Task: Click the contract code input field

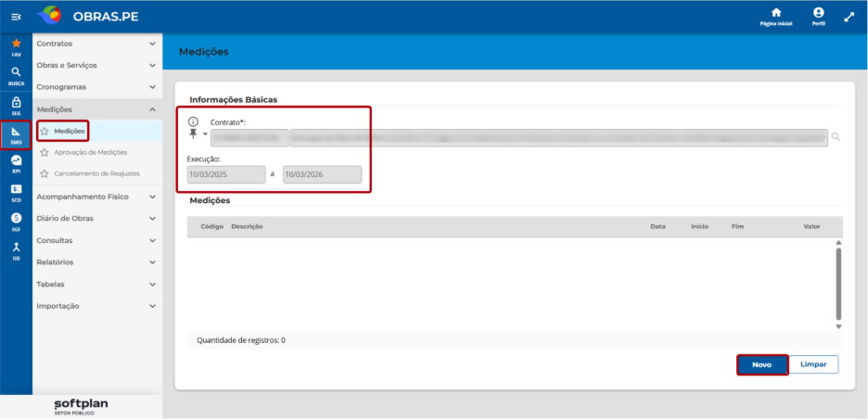Action: (x=249, y=138)
